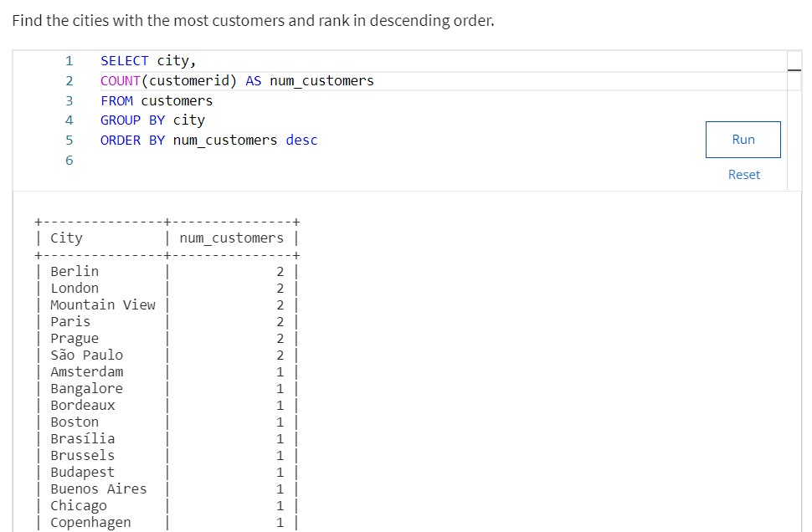This screenshot has height=532, width=812.
Task: Click the num_customers column header
Action: coord(231,238)
